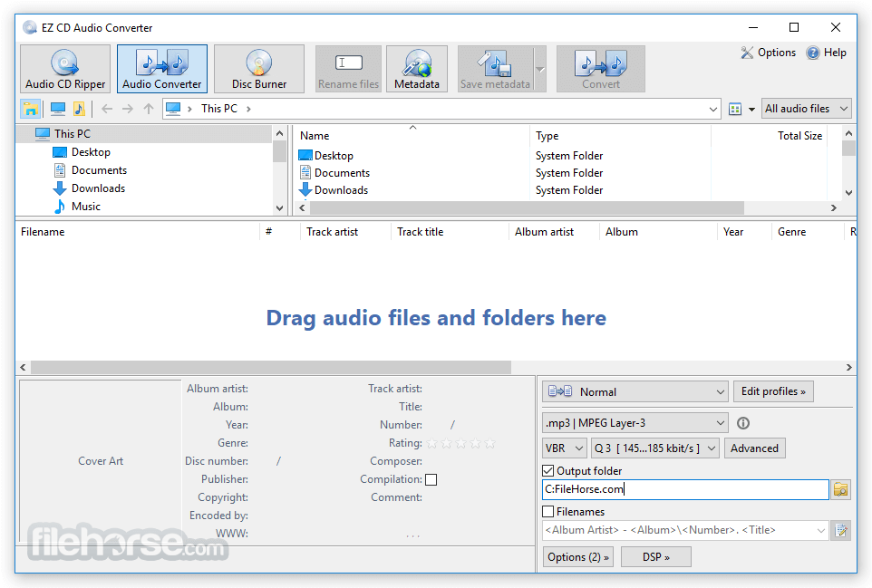
Task: Start conversion with the Convert button
Action: (x=601, y=69)
